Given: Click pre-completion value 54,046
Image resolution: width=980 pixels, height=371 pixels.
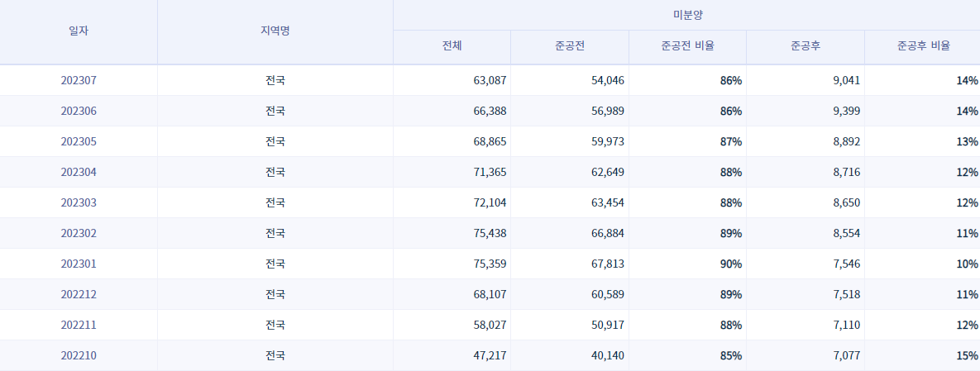Looking at the screenshot, I should (608, 80).
